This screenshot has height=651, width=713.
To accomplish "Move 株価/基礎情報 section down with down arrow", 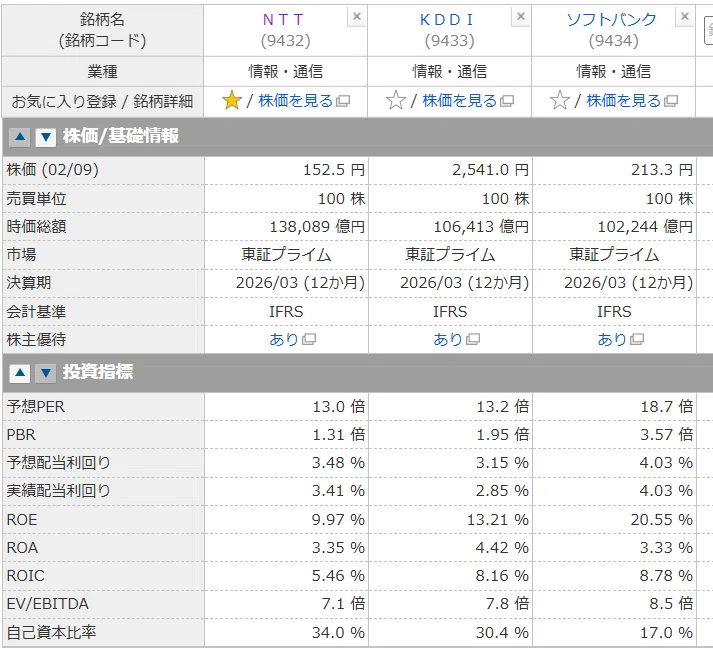I will click(45, 136).
